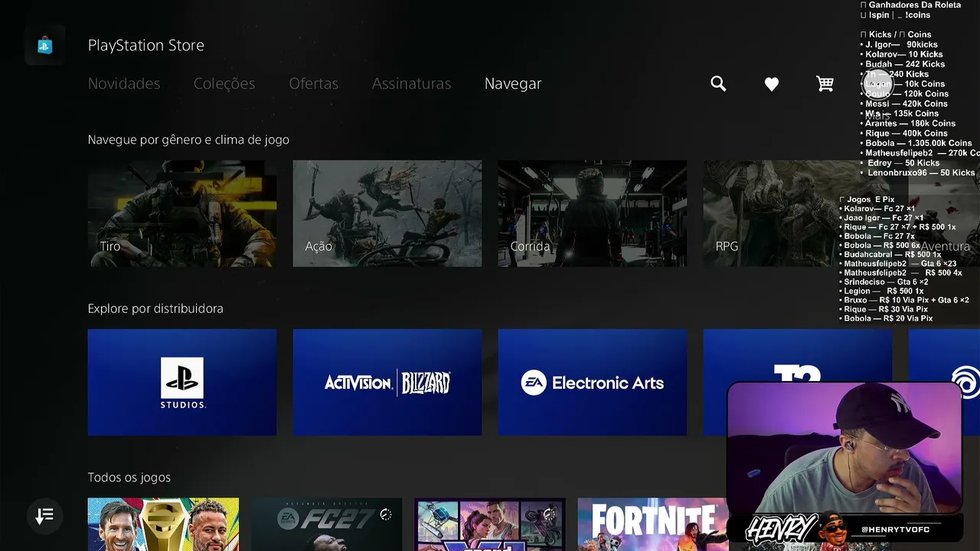Click the "Budahcabral — R$ 500 1x" line
This screenshot has height=551, width=980.
point(890,255)
